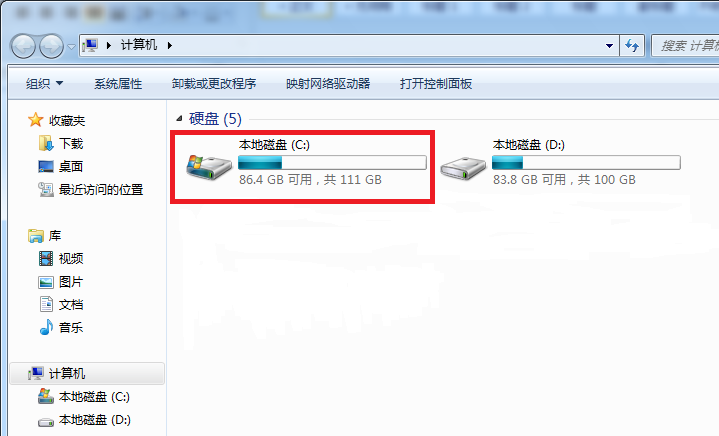This screenshot has width=719, height=436.
Task: Expand the address bar history dropdown arrow
Action: 609,45
